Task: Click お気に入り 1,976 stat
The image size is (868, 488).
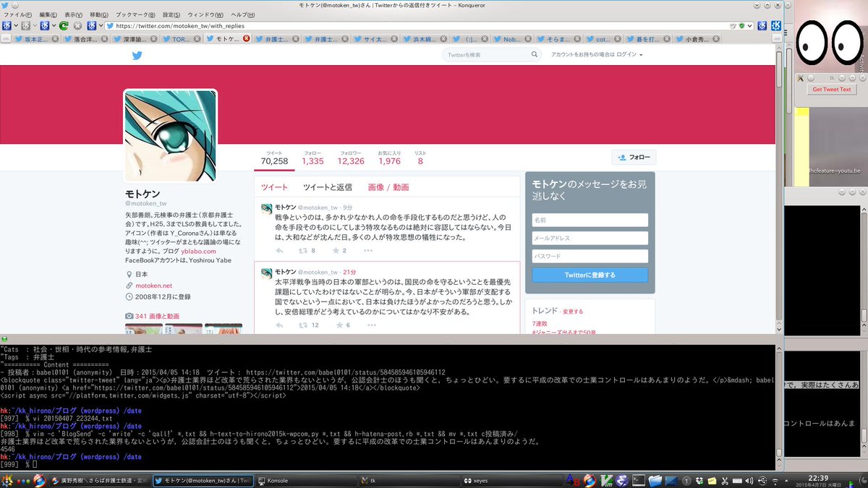Action: coord(389,158)
